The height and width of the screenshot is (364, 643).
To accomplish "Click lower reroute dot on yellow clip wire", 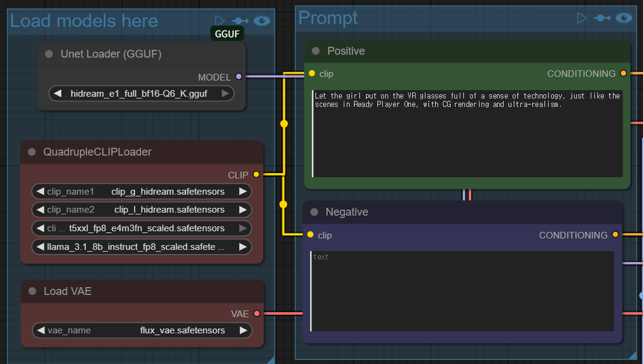I will [283, 204].
